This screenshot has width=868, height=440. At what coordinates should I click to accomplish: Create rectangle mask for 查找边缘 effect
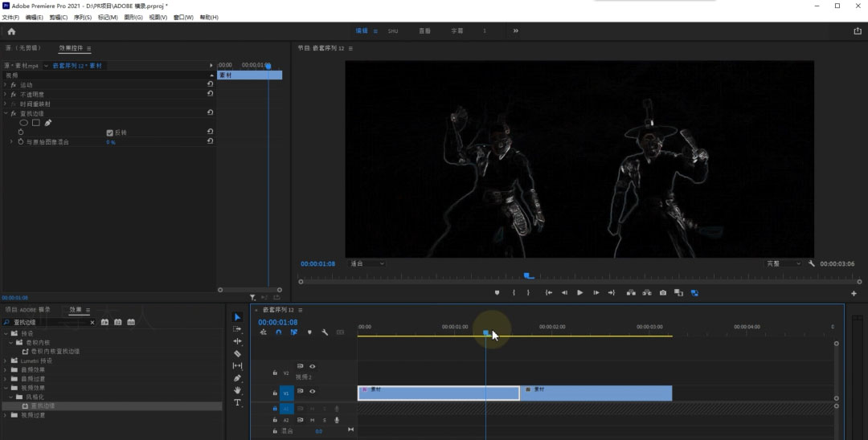pos(35,123)
